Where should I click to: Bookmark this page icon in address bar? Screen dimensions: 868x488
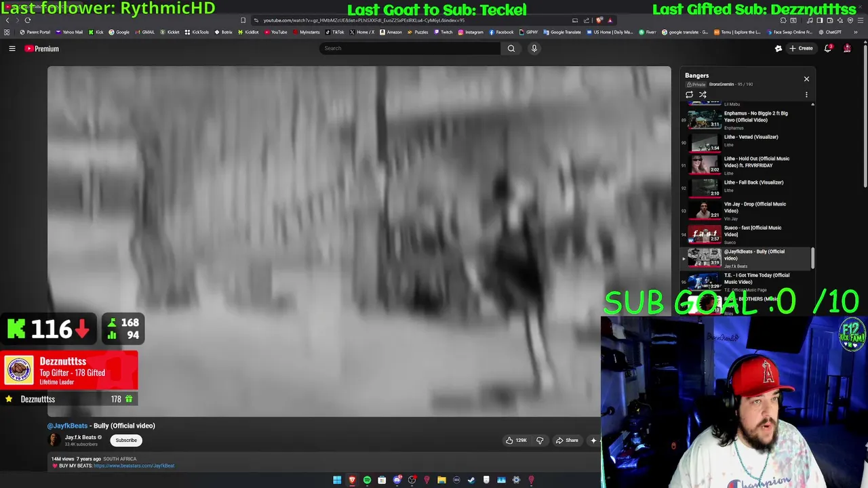coord(243,20)
